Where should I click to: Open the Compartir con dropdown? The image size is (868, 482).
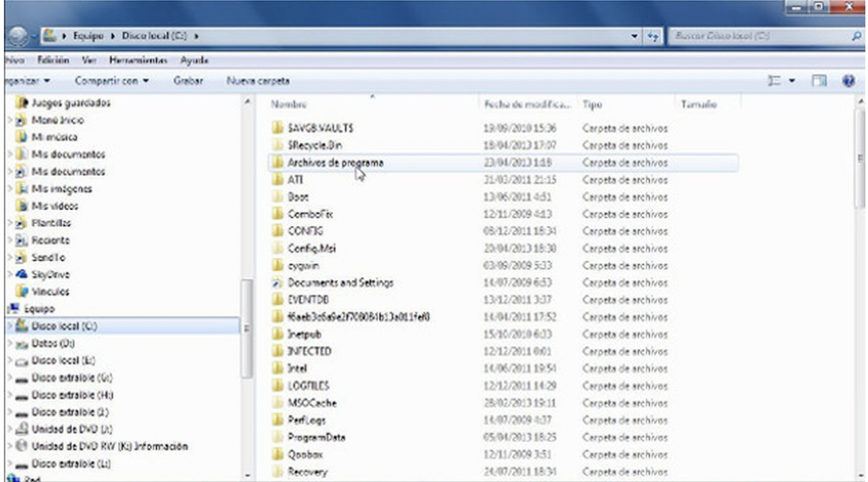coord(112,81)
